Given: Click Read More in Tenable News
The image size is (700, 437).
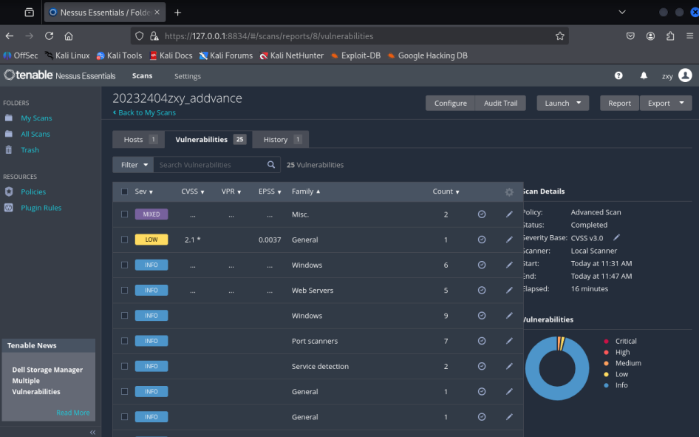Looking at the screenshot, I should [x=73, y=412].
